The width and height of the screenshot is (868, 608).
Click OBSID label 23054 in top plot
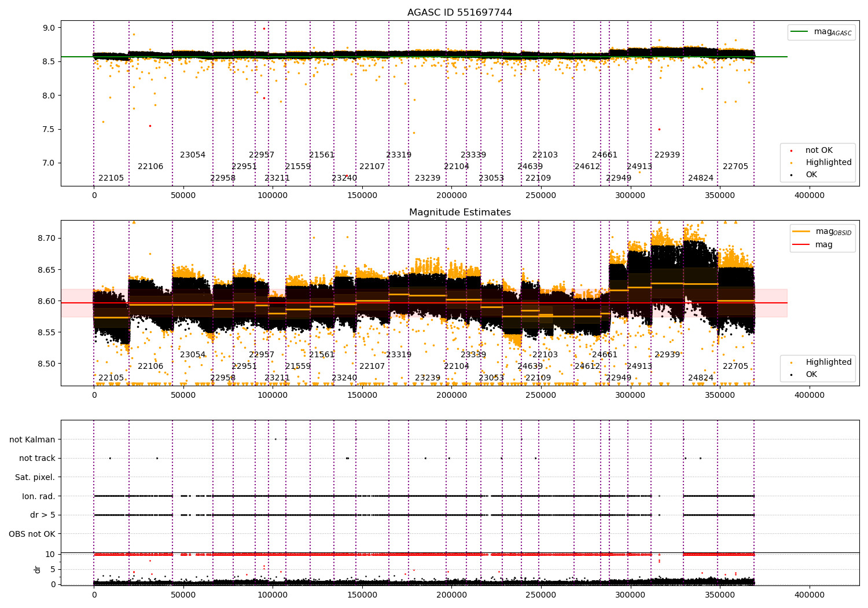tap(193, 155)
